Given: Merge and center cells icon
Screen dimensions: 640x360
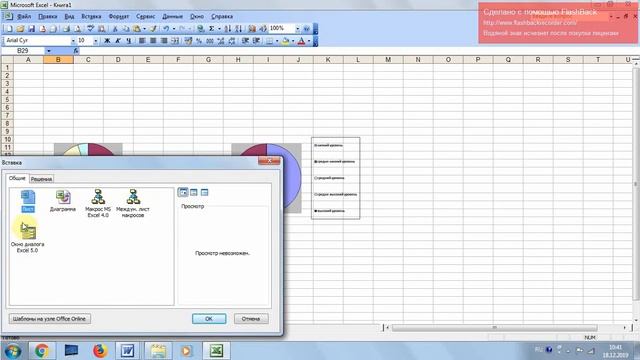Looking at the screenshot, I should point(175,41).
